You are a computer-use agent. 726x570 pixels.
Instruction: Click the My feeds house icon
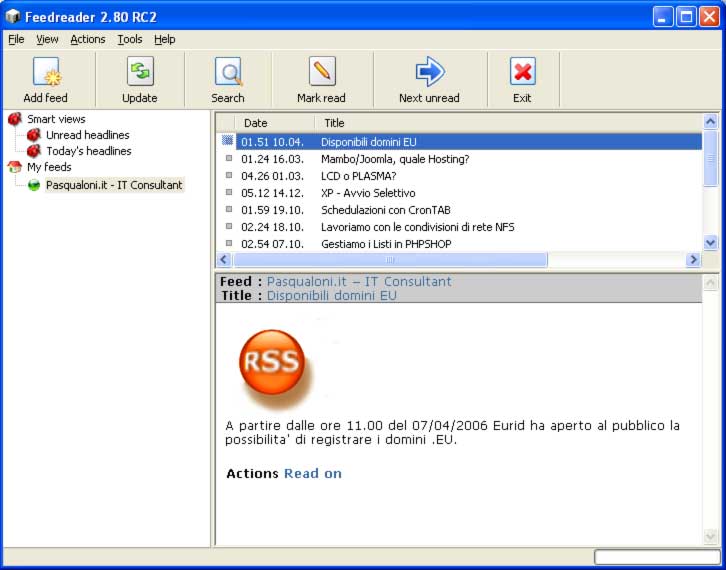pos(15,167)
